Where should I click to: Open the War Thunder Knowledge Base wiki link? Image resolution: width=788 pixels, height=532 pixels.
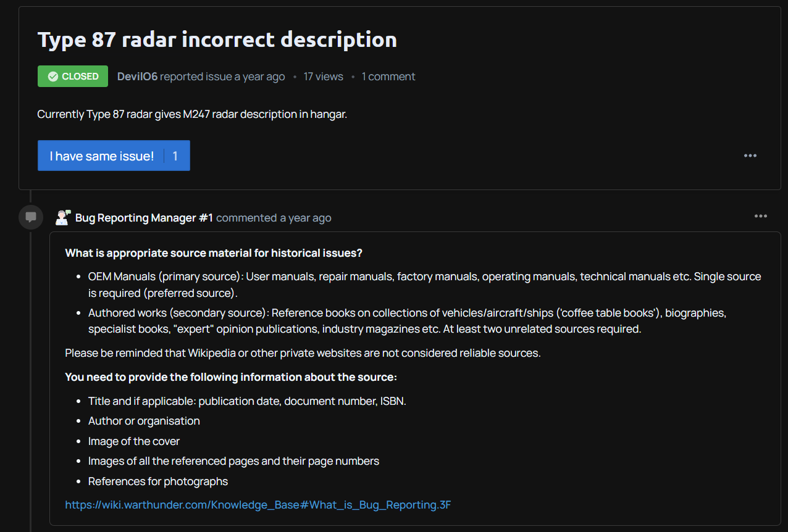(258, 504)
